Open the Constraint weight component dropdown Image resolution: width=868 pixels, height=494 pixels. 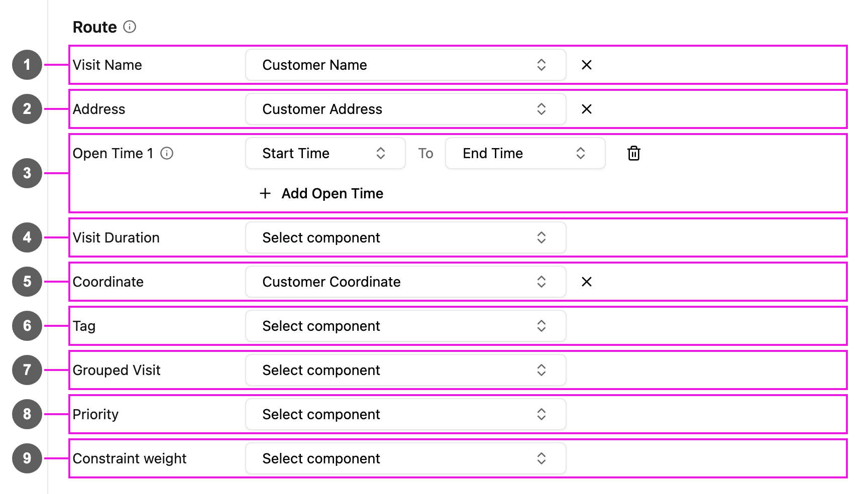click(406, 458)
